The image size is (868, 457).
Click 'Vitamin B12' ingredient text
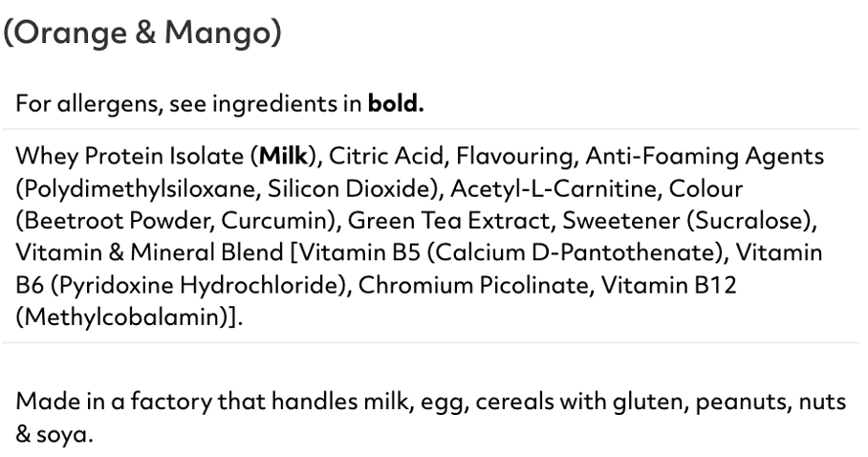[x=669, y=285]
